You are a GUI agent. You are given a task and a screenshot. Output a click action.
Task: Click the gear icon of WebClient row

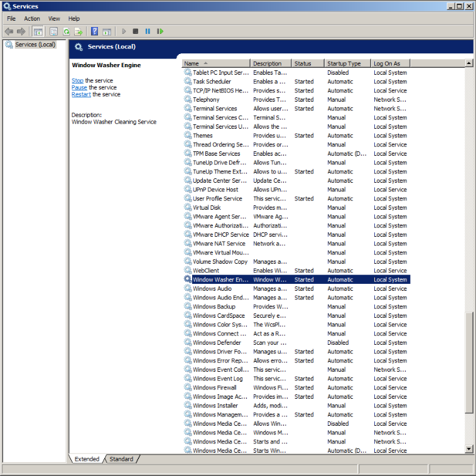188,270
